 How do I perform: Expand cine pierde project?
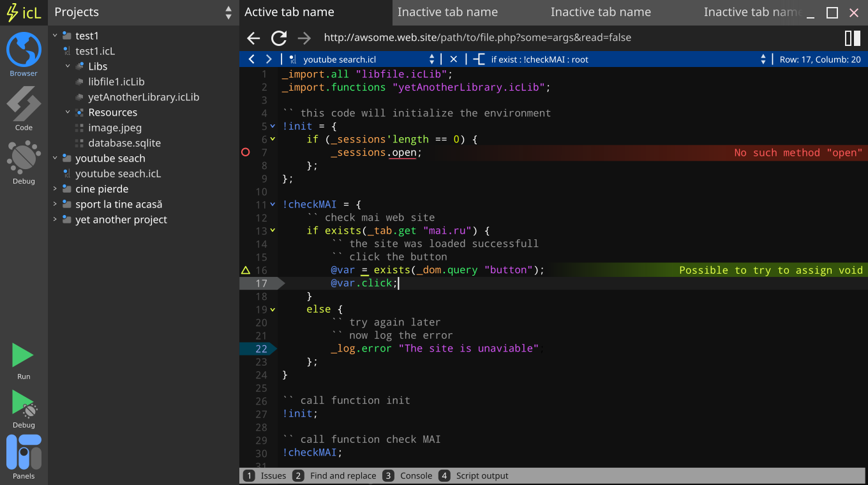click(x=55, y=189)
